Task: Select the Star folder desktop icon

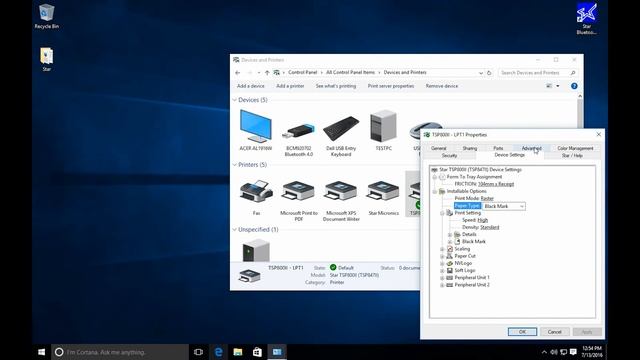Action: 47,59
